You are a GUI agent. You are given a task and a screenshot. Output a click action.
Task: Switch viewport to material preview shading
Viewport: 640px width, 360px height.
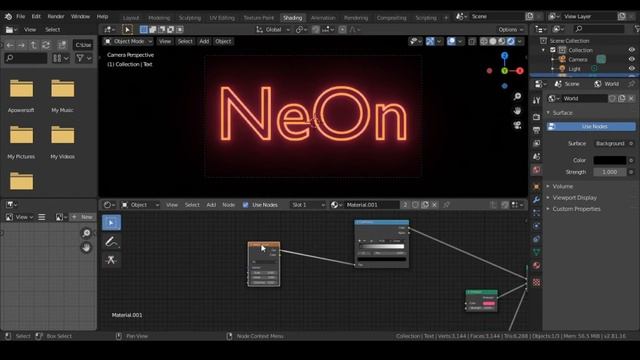pyautogui.click(x=502, y=41)
